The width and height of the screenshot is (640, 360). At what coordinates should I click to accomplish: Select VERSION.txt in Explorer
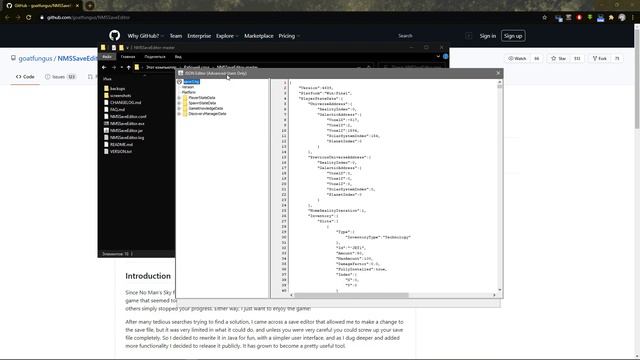point(118,151)
